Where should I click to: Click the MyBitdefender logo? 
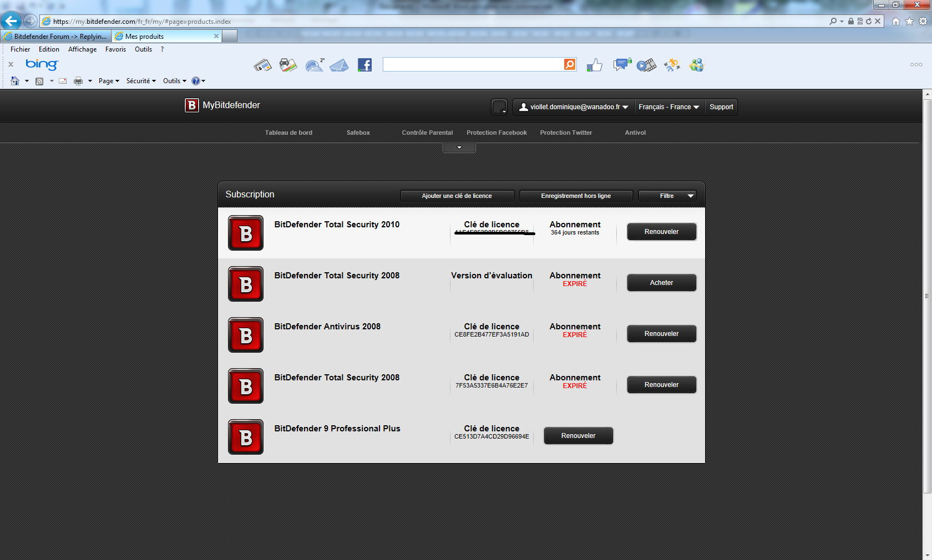tap(222, 105)
